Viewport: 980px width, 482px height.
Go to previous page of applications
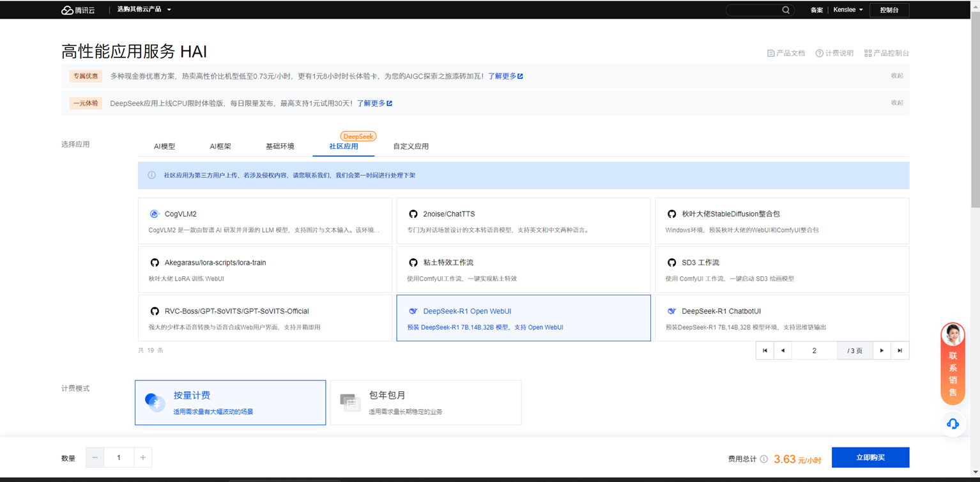tap(783, 350)
